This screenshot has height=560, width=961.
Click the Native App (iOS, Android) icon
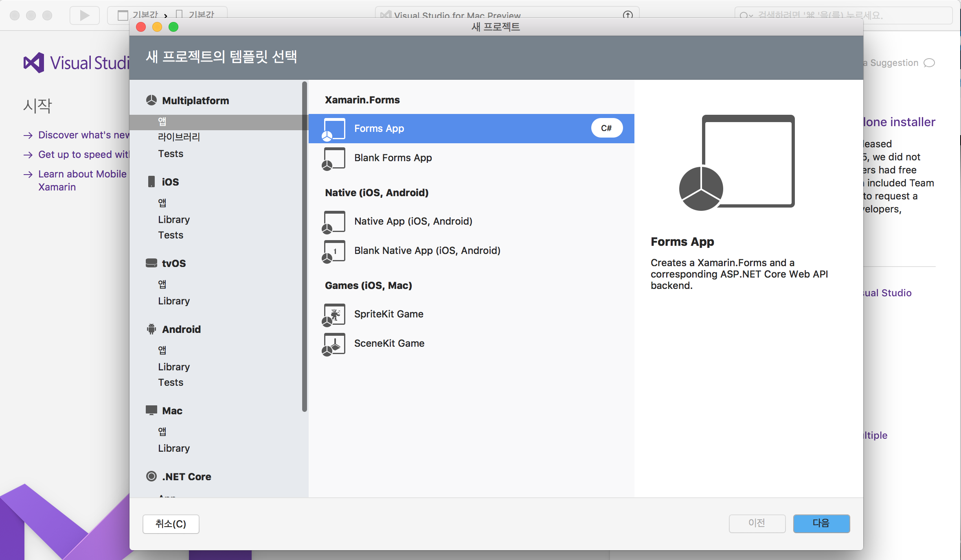click(x=334, y=222)
